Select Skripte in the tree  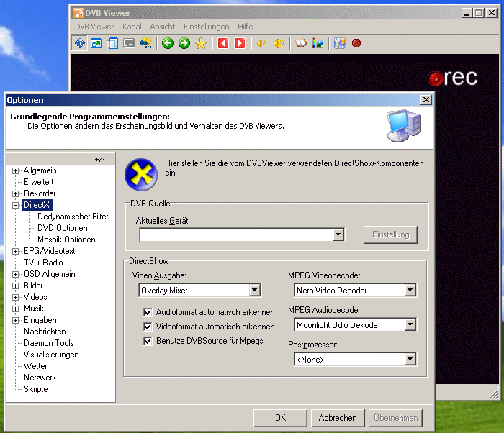36,389
